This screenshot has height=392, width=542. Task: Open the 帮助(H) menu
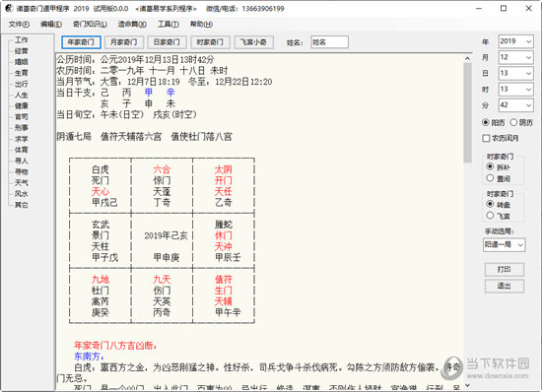coord(201,25)
